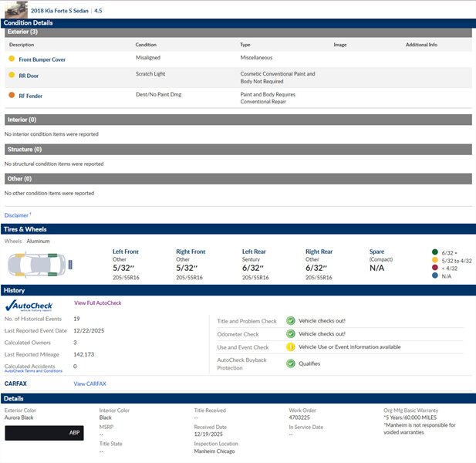The height and width of the screenshot is (463, 476).
Task: Click the green check icon for Odometer Check
Action: pos(290,334)
